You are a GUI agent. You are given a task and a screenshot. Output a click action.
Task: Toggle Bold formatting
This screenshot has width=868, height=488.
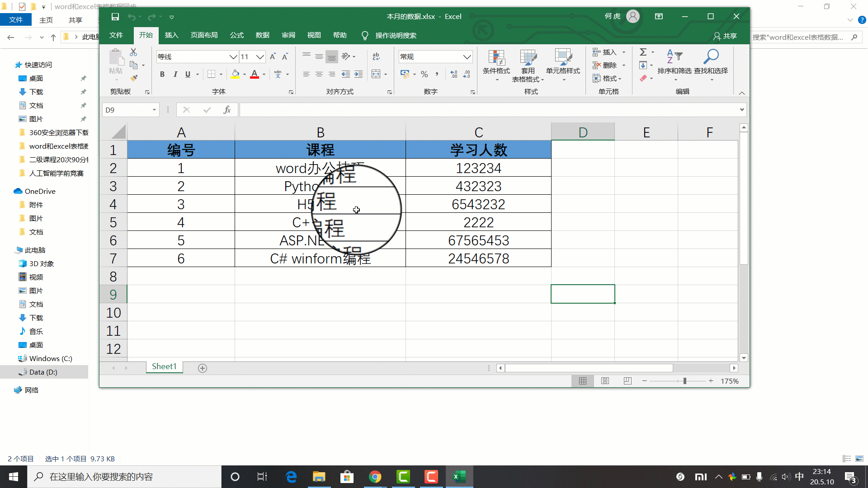[162, 74]
